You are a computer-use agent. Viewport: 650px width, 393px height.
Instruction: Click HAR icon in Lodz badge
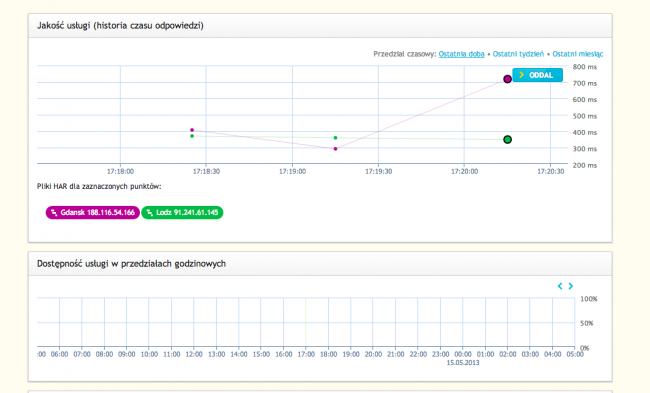[150, 213]
